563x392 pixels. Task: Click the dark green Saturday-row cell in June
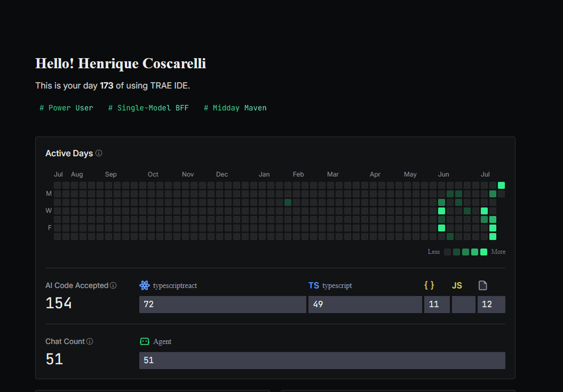coord(450,237)
